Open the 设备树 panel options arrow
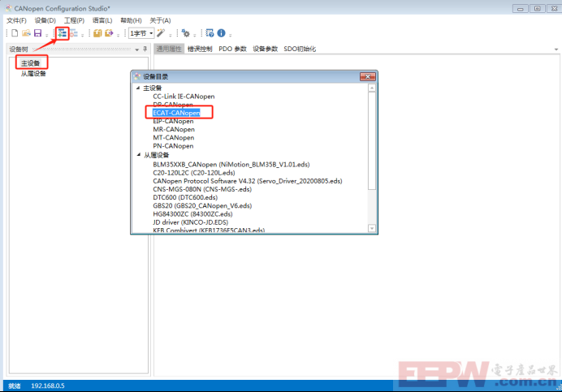Viewport: 562px width, 392px height. [x=137, y=50]
